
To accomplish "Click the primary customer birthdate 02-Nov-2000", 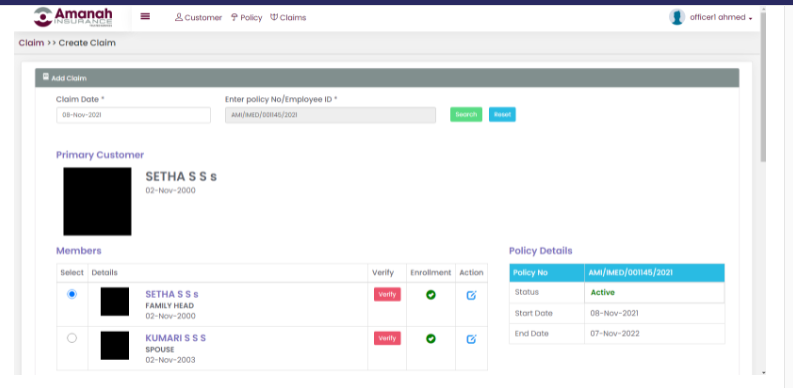I will coord(170,191).
